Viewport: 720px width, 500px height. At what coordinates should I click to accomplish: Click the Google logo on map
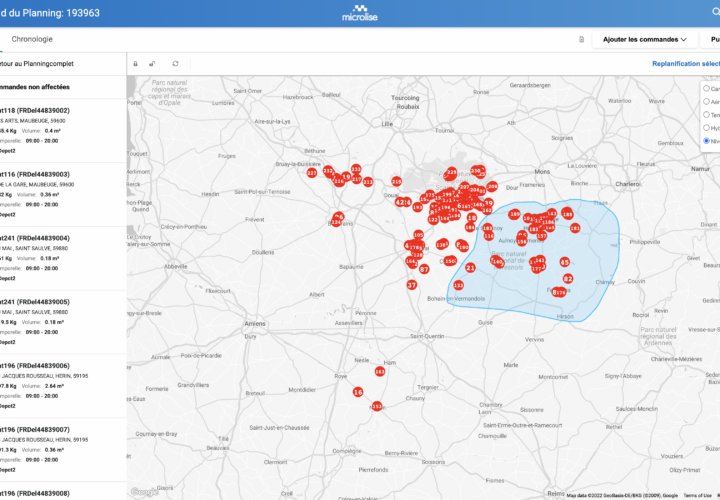click(145, 492)
